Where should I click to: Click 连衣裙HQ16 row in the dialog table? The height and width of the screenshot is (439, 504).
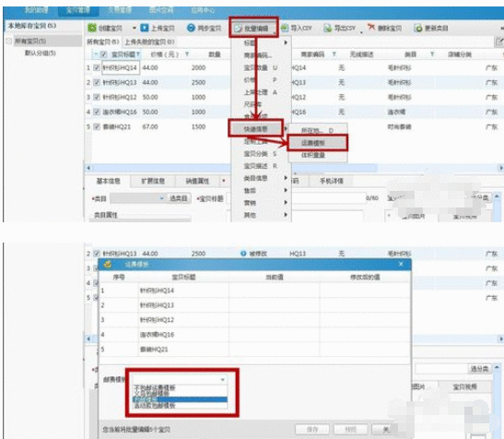[255, 335]
